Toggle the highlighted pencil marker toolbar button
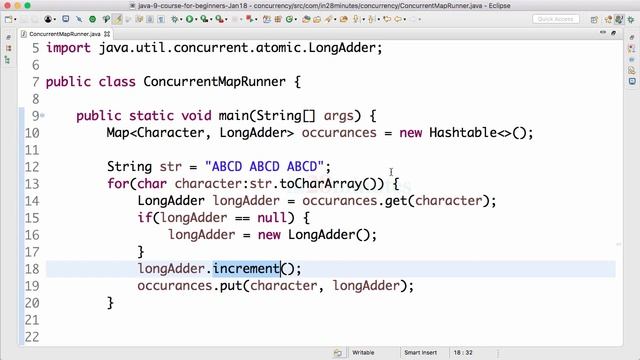640x360 pixels. (118, 19)
